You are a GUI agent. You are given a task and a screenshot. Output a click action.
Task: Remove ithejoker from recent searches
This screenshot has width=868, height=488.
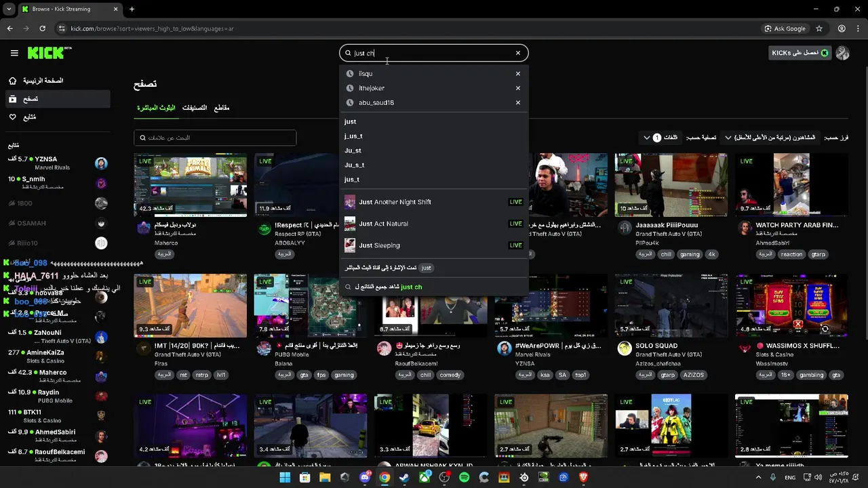518,88
